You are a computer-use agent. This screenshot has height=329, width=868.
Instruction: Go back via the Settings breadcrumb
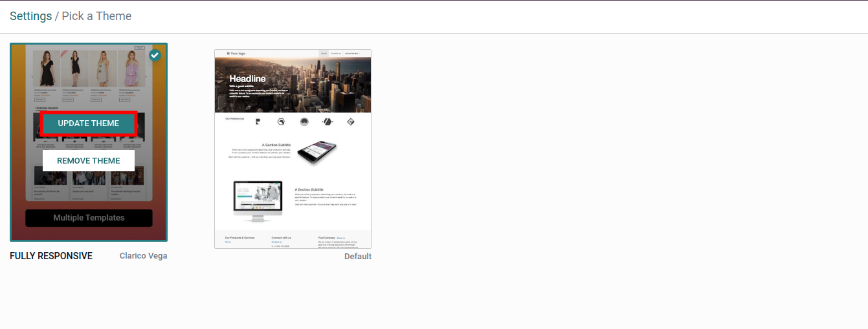(x=30, y=16)
